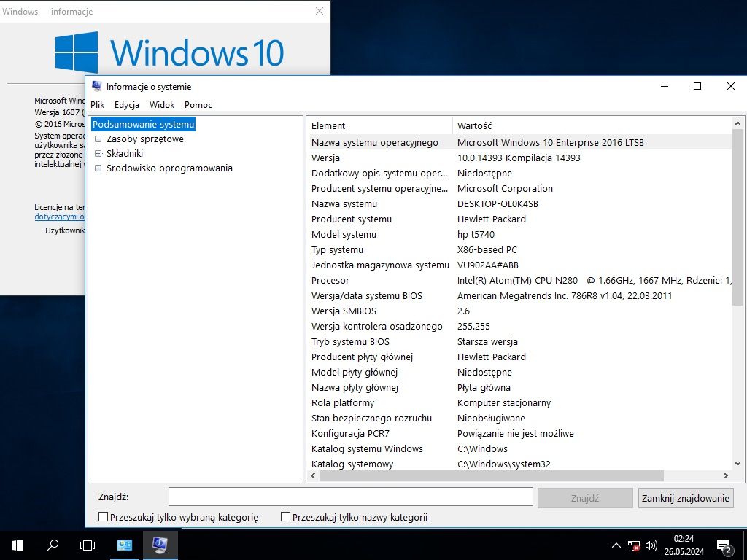This screenshot has height=560, width=747.
Task: Select the DESKTOP-OL0K4SB value
Action: (498, 204)
